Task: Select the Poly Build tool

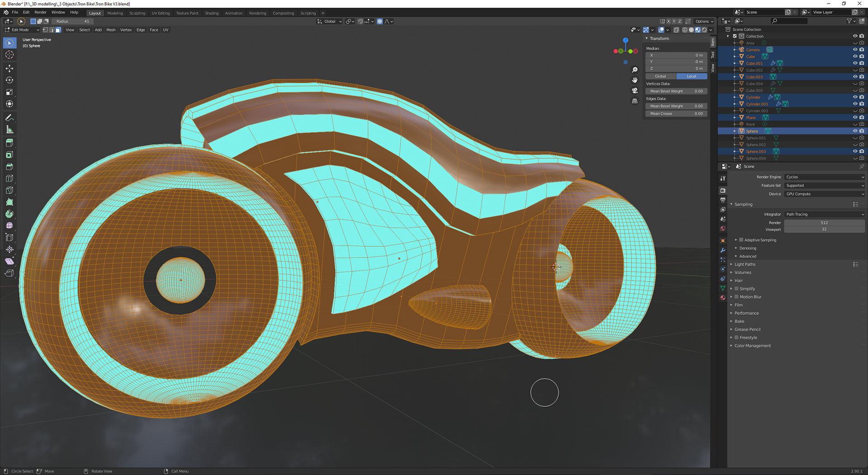Action: tap(9, 202)
